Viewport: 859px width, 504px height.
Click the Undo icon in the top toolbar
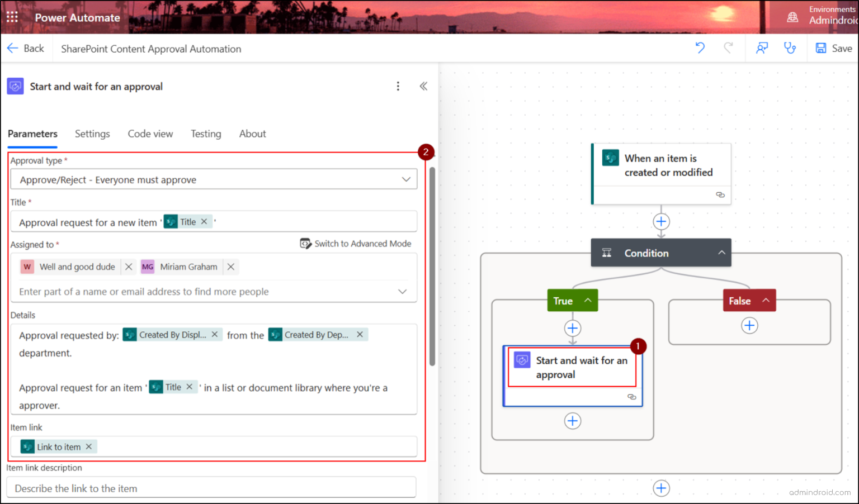pos(700,48)
